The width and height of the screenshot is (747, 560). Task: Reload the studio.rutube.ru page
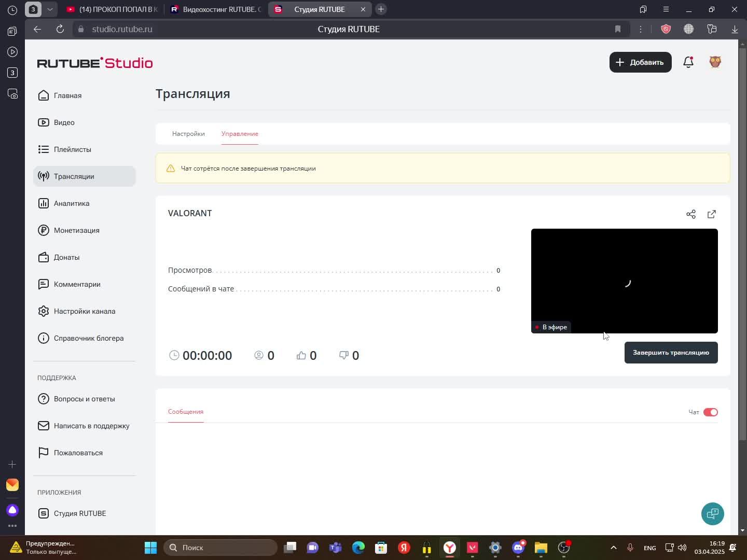[60, 29]
